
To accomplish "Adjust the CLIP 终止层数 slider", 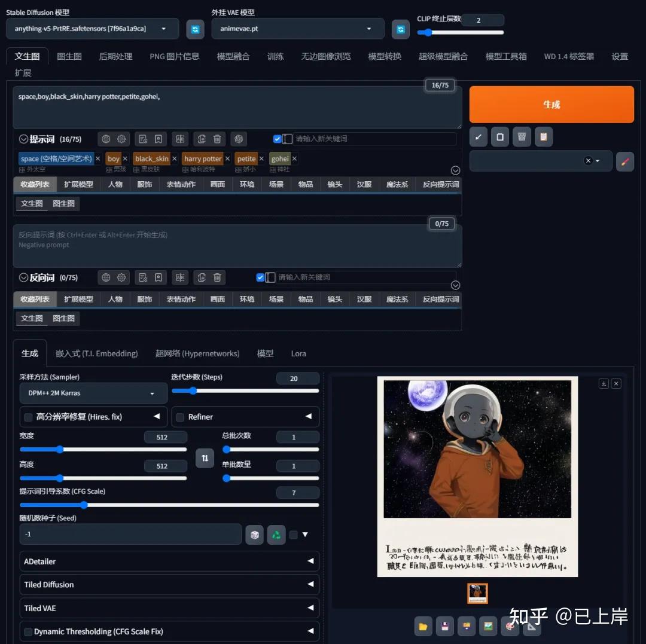I will click(460, 32).
